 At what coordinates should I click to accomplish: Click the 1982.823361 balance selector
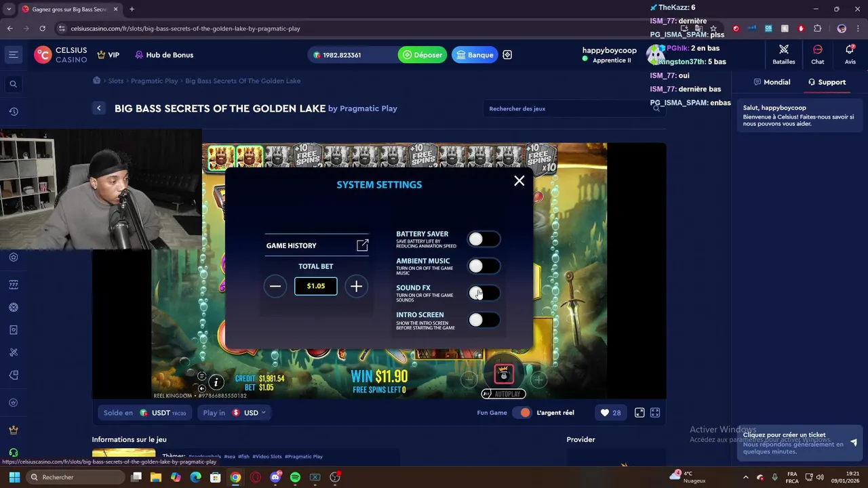(351, 55)
